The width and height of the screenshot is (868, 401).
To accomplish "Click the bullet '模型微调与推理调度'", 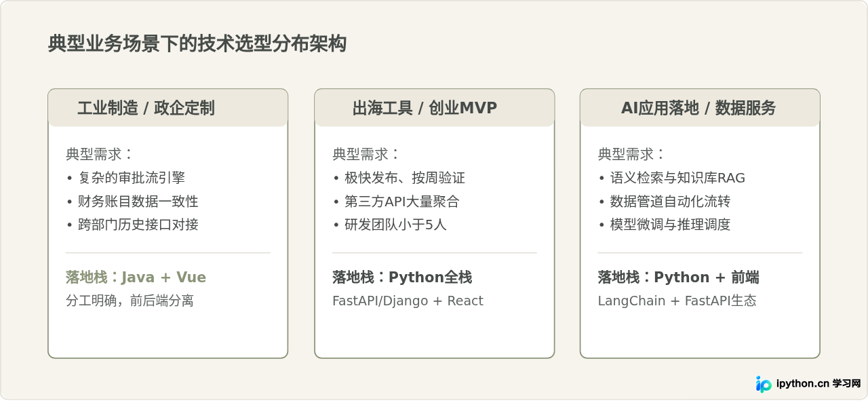I will point(665,225).
